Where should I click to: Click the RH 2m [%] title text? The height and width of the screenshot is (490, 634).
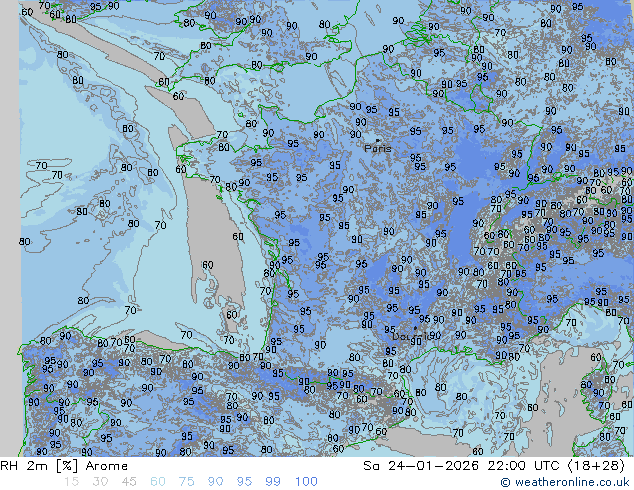(39, 466)
